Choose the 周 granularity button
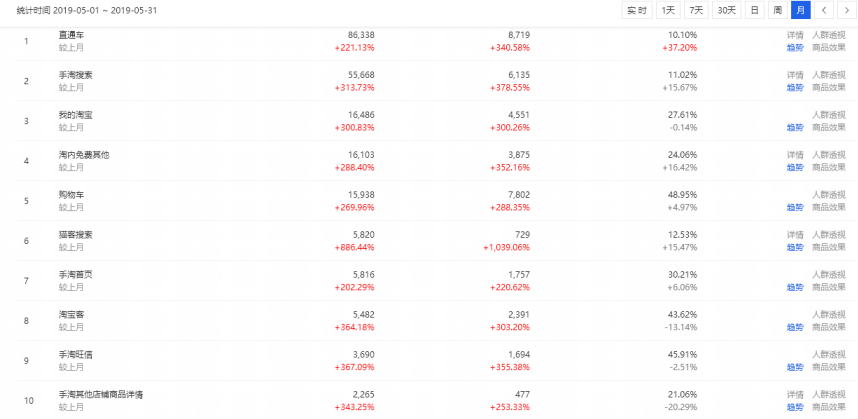Viewport: 858px width, 419px height. [778, 10]
